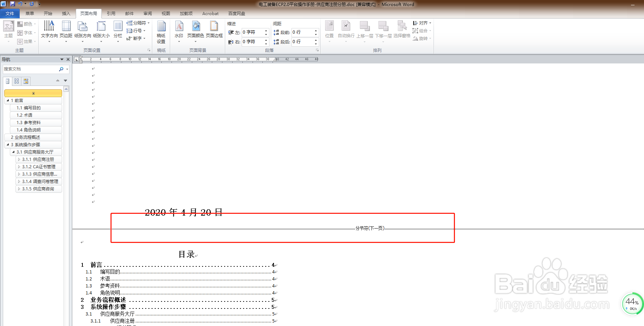Image resolution: width=644 pixels, height=326 pixels.
Task: Collapse the 1 前言 heading
Action: tap(8, 100)
